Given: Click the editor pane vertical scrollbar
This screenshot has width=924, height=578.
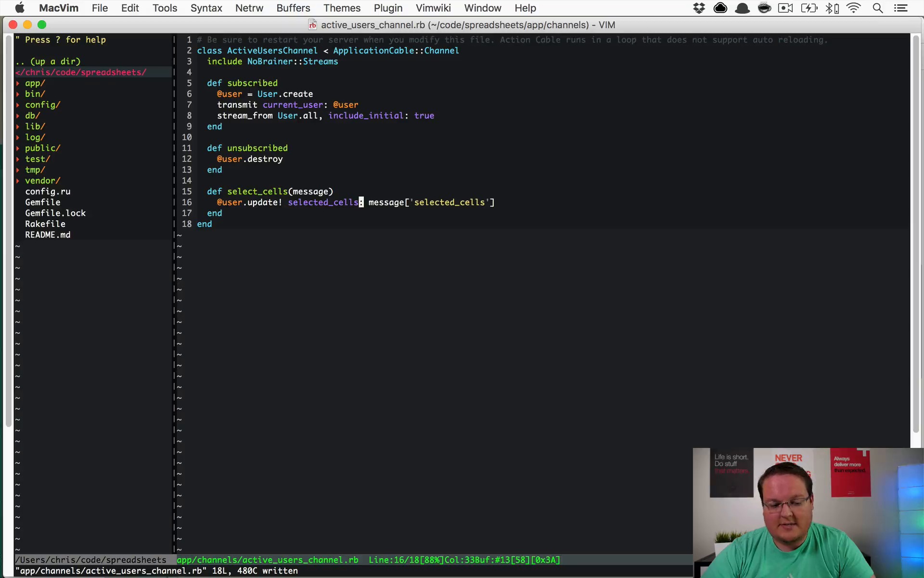Looking at the screenshot, I should click(916, 234).
